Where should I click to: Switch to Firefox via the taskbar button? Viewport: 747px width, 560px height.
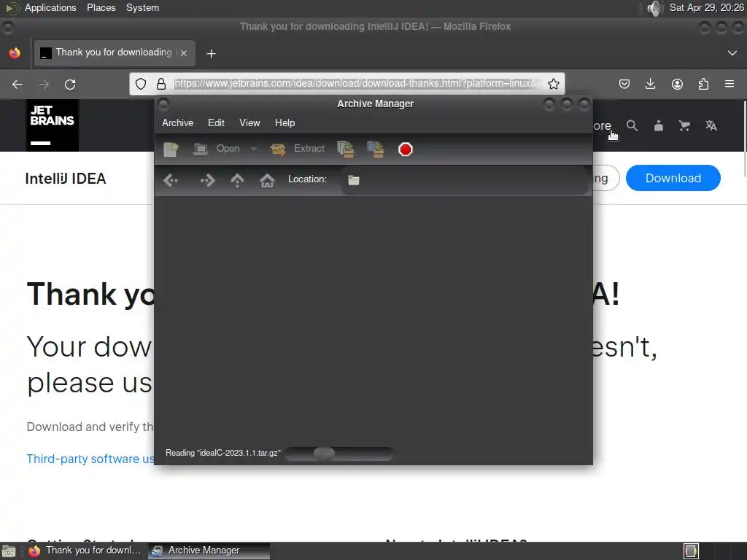86,551
